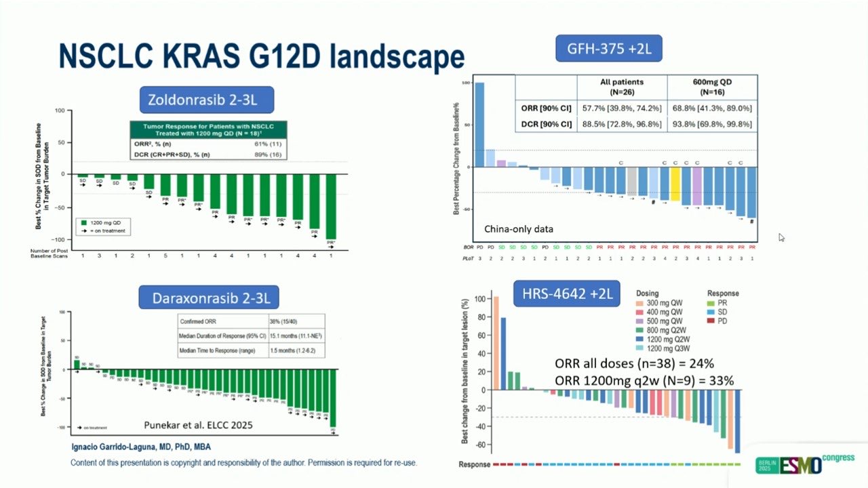Viewport: 868px width, 488px height.
Task: Click the 300 mg QW dosing swatch
Action: pyautogui.click(x=639, y=304)
